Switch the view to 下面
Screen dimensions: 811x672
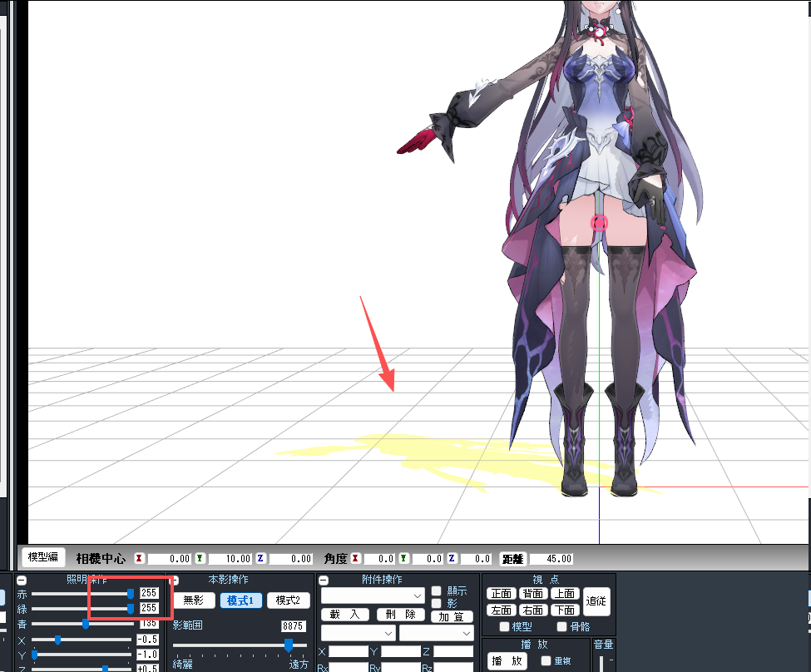tap(566, 610)
